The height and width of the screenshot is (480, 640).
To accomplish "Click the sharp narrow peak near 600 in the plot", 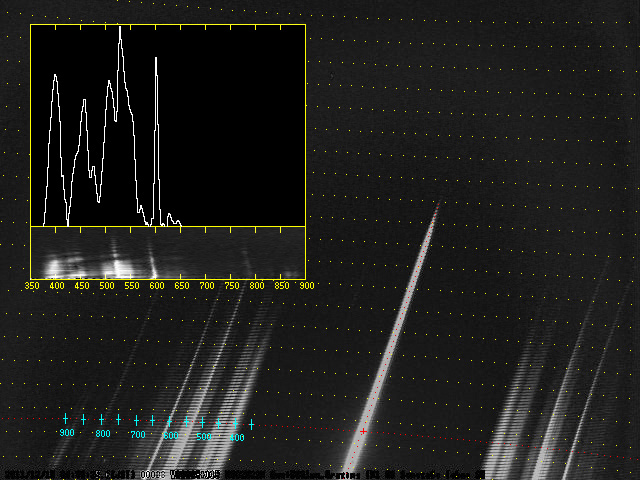I will coord(156,60).
